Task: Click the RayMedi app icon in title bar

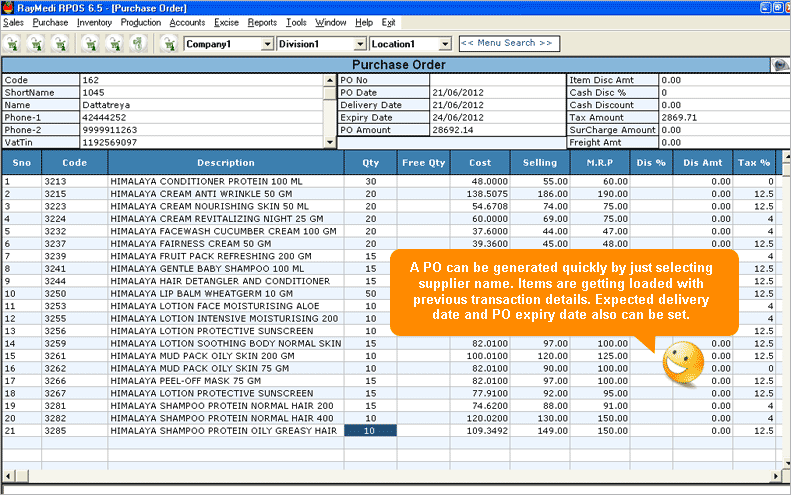Action: [8, 7]
